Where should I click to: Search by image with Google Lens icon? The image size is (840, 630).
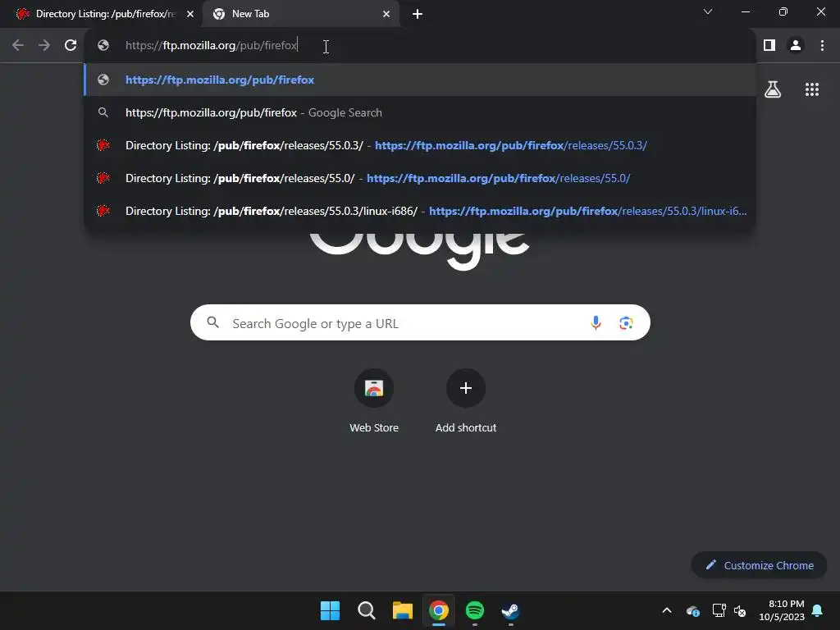tap(626, 323)
